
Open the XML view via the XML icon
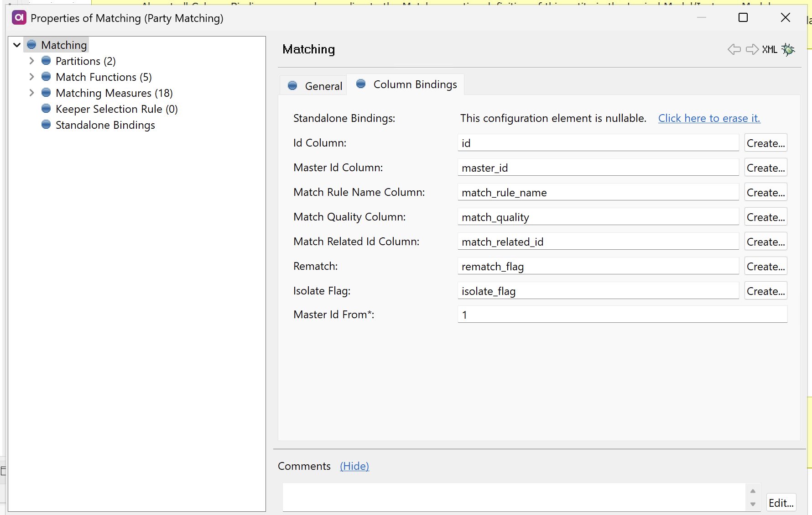[770, 49]
